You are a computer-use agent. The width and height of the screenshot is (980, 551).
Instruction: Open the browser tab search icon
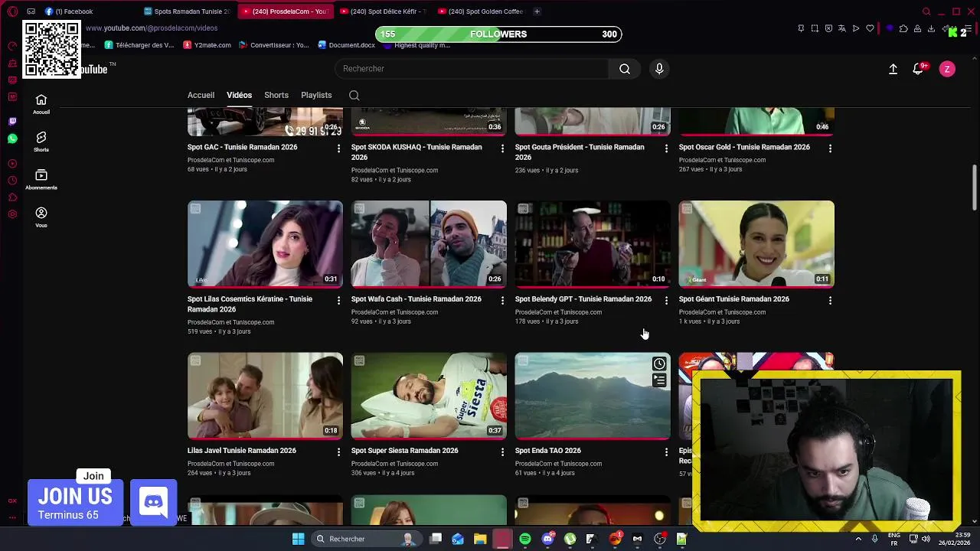tap(926, 11)
